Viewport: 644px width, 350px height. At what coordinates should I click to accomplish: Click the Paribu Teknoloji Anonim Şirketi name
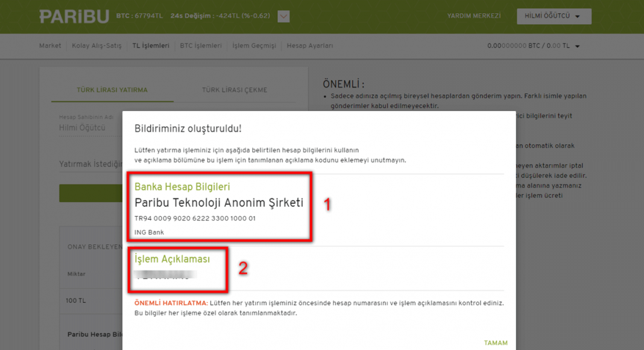(219, 203)
